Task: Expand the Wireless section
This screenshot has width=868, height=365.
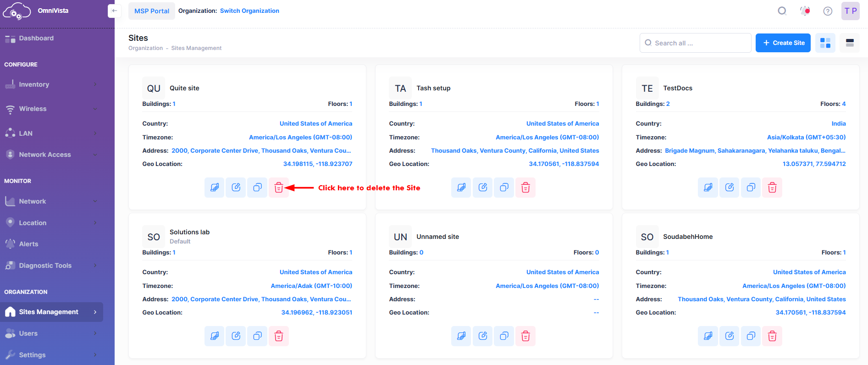Action: pyautogui.click(x=51, y=109)
